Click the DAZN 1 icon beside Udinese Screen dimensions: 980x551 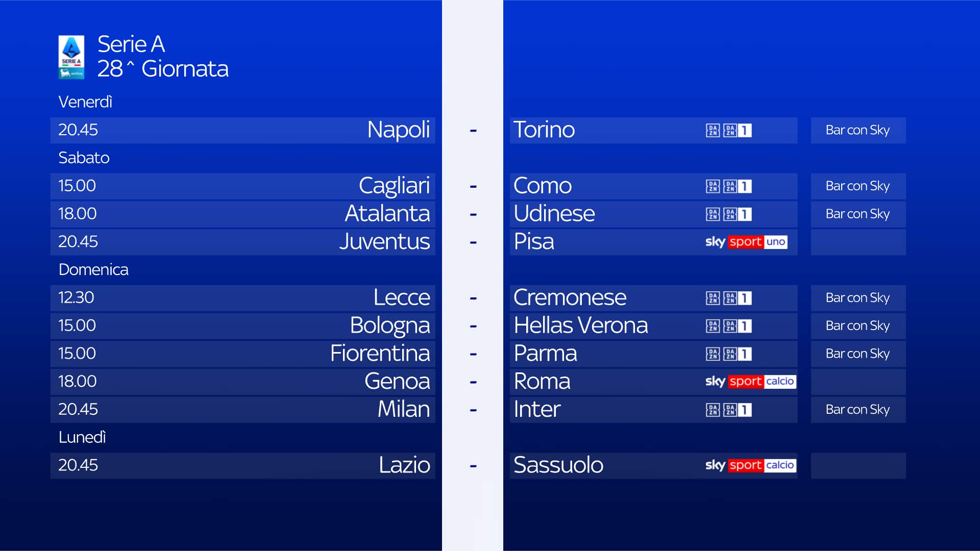coord(737,214)
